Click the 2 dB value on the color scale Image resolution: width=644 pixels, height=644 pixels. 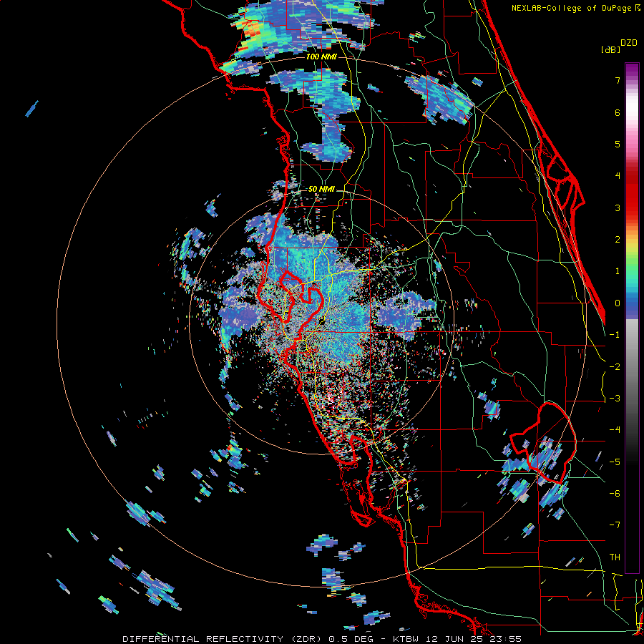tap(618, 240)
